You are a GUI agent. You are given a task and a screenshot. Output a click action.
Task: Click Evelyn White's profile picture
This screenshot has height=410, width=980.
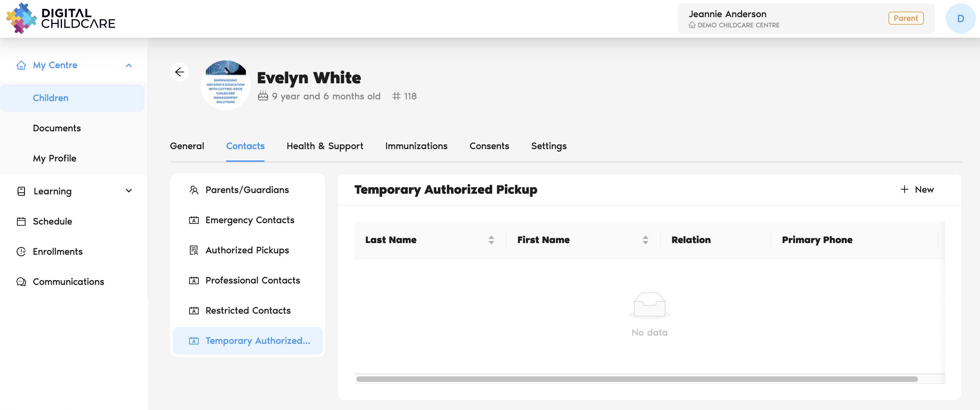225,85
